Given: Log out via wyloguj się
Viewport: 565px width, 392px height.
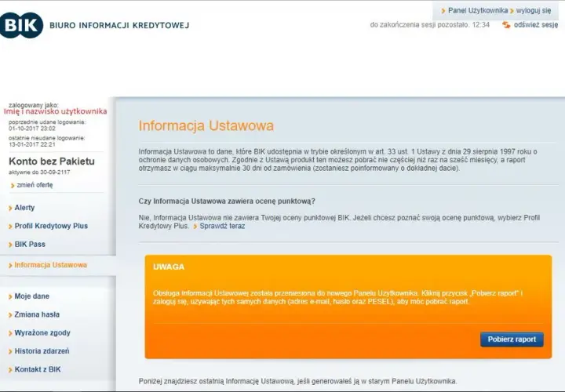Looking at the screenshot, I should tap(534, 10).
